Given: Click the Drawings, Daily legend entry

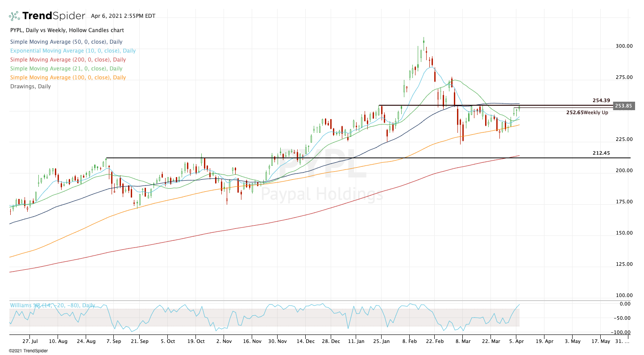Looking at the screenshot, I should 30,87.
